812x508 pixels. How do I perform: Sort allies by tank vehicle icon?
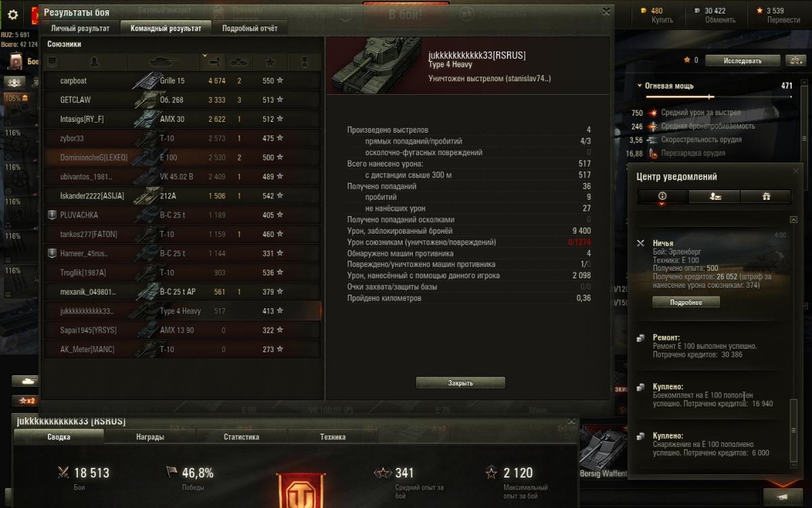point(164,62)
